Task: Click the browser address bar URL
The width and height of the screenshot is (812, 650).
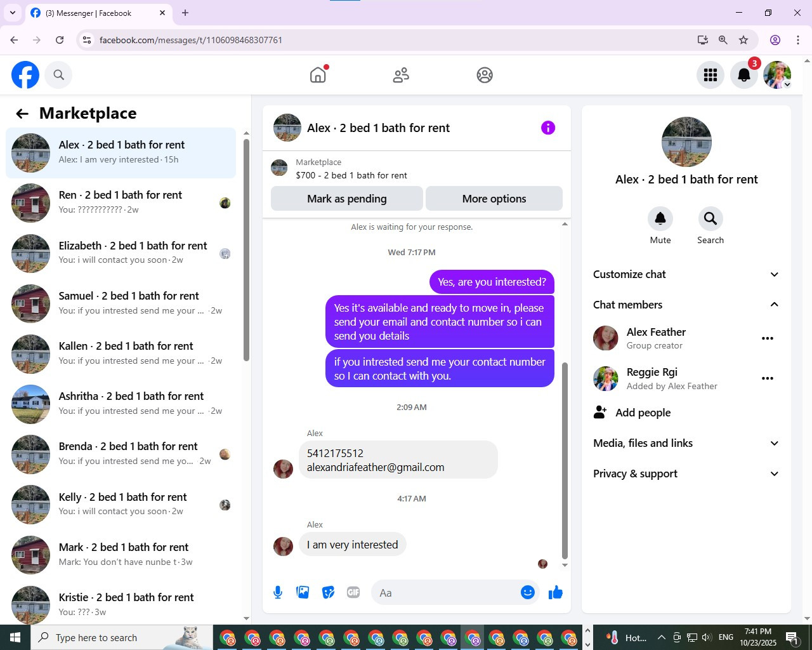Action: click(191, 40)
